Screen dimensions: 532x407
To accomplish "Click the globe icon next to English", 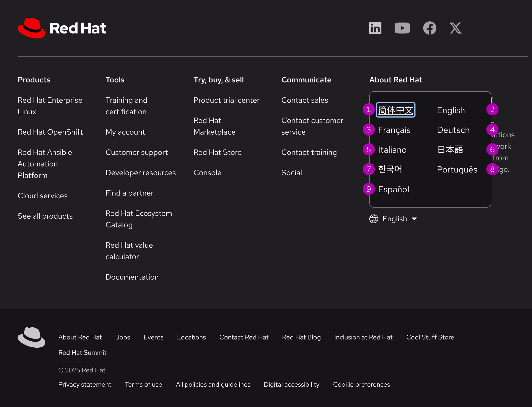I will click(x=373, y=219).
